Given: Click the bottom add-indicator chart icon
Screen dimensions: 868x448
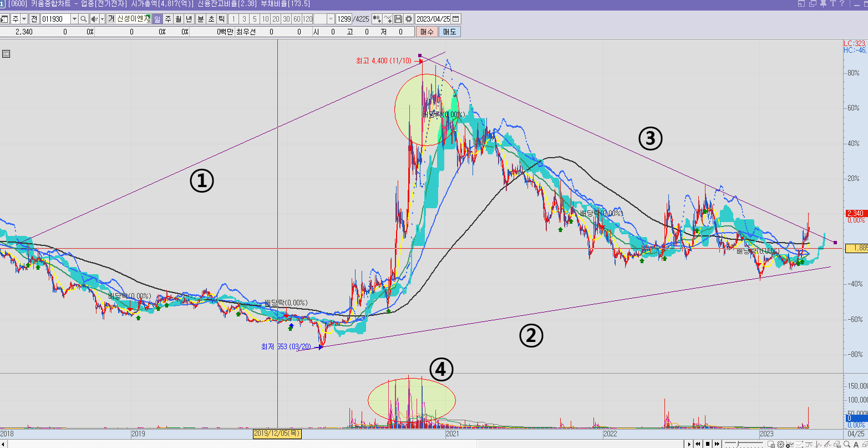Looking at the screenshot, I should coord(790,444).
